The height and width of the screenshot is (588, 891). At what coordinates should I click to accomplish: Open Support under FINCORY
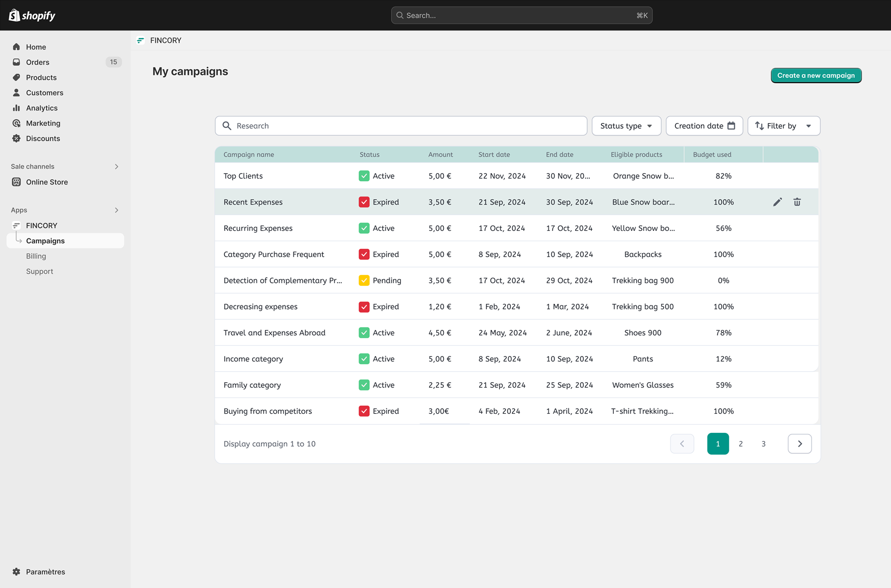pos(40,271)
